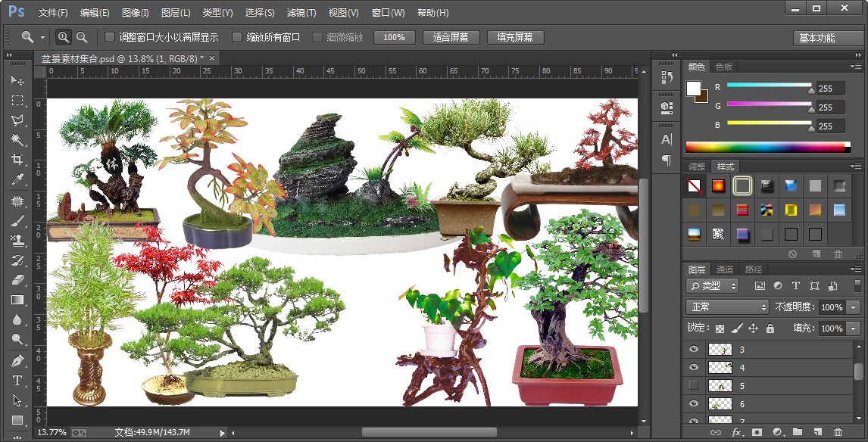The height and width of the screenshot is (442, 868).
Task: Click the zoom out magnifier in options bar
Action: point(82,37)
